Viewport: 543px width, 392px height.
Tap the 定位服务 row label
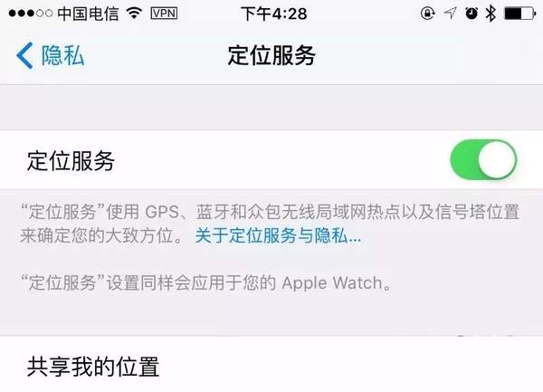(71, 161)
